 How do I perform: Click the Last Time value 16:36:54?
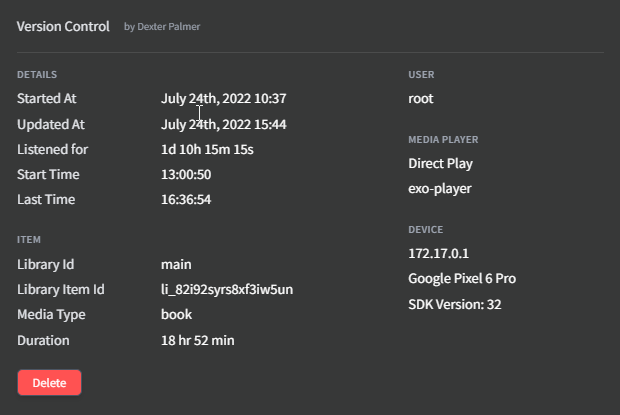(186, 199)
